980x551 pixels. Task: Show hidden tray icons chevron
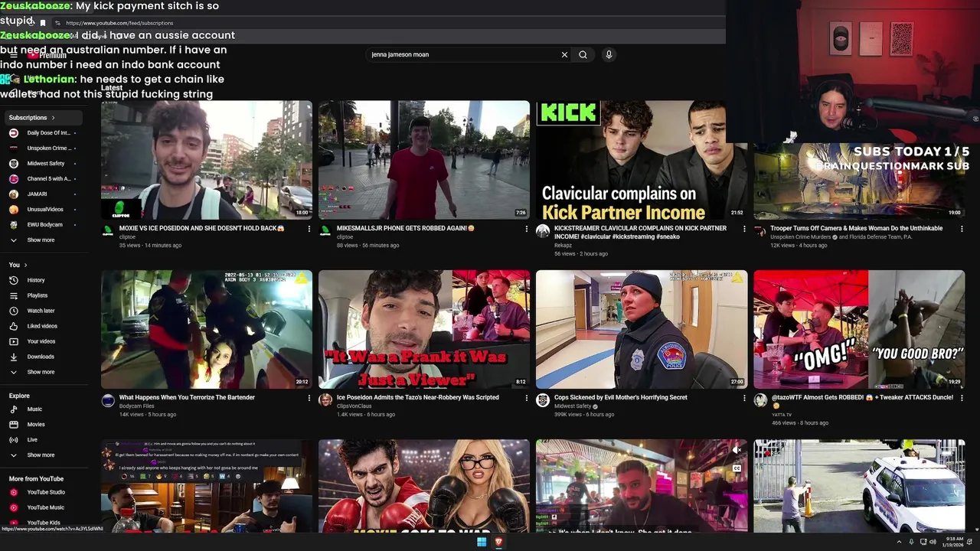[899, 542]
